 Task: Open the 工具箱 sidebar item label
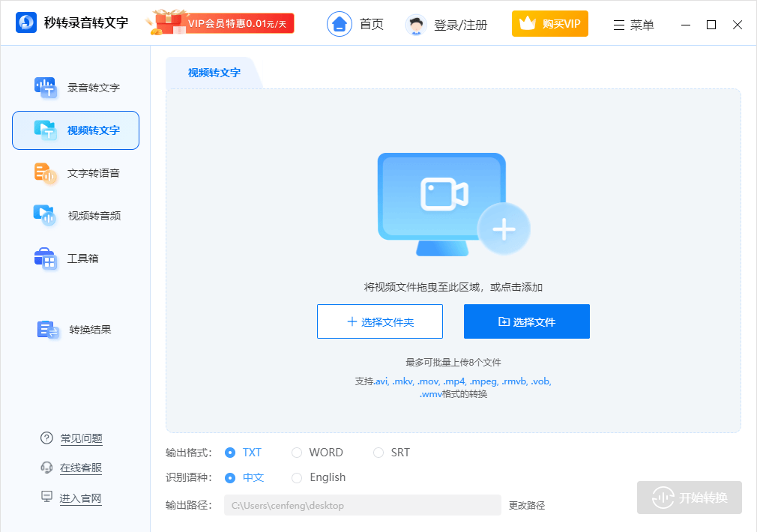pyautogui.click(x=82, y=259)
